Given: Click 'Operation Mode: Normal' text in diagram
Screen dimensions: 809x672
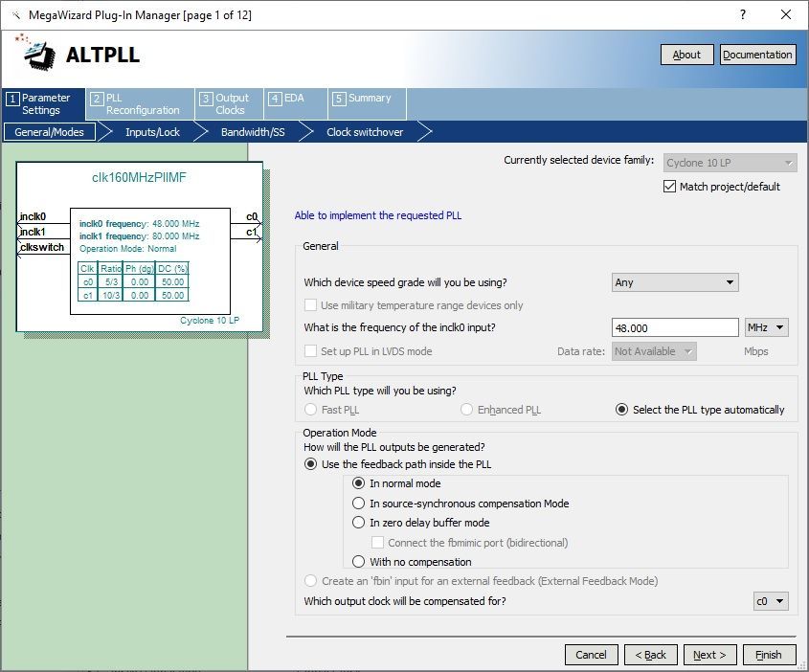Looking at the screenshot, I should [128, 249].
